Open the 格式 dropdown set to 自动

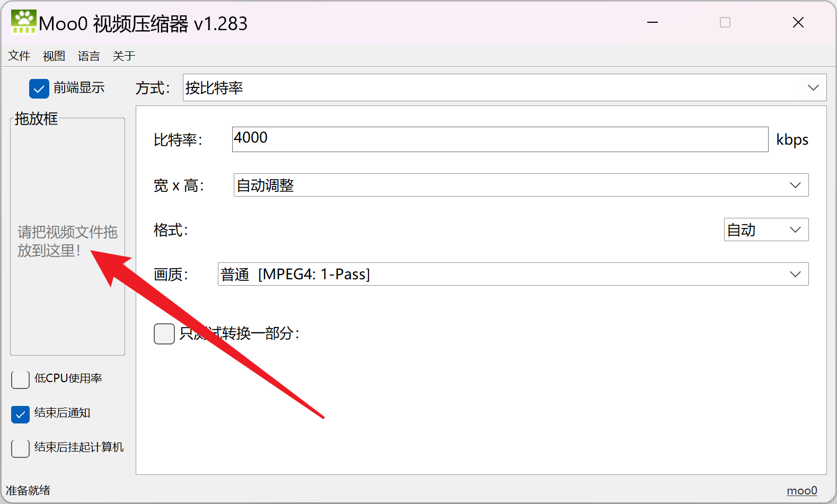[765, 230]
